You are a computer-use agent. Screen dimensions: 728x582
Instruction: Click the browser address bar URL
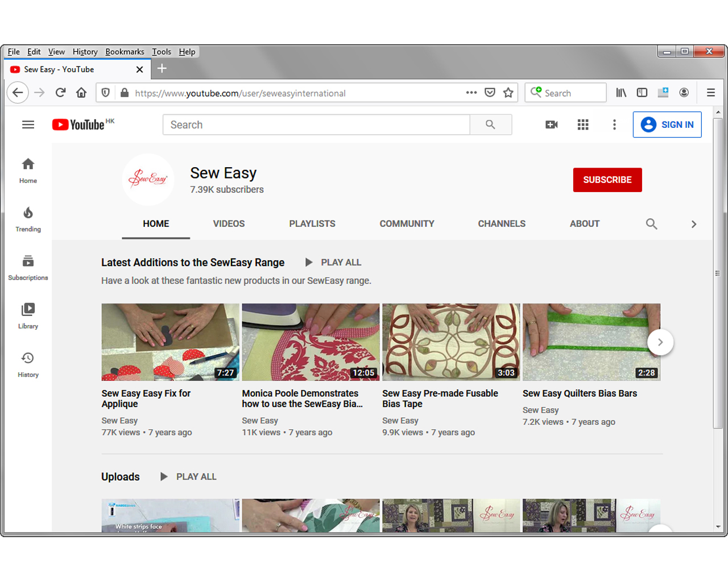point(240,93)
